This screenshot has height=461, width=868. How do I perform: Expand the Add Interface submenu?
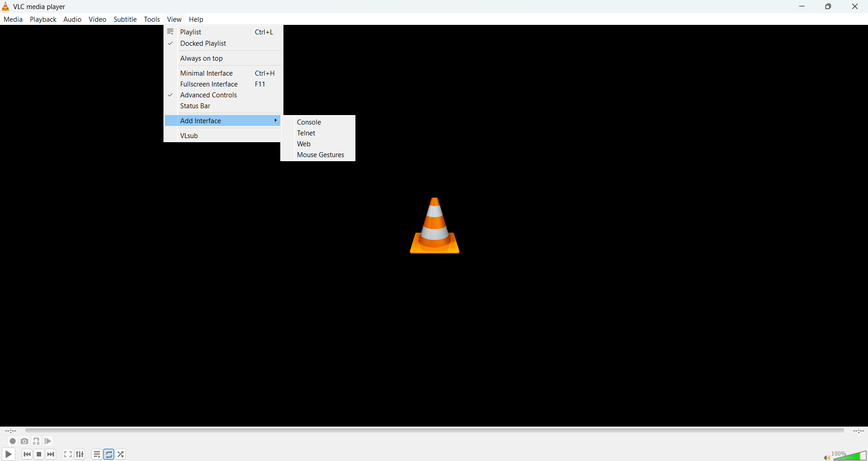[x=223, y=121]
